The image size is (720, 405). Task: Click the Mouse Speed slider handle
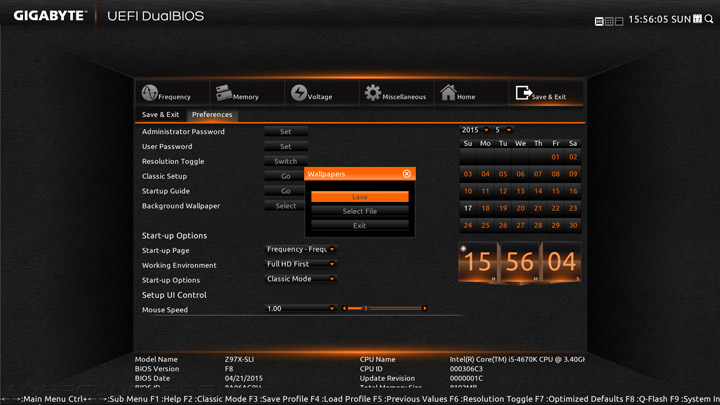tap(366, 309)
